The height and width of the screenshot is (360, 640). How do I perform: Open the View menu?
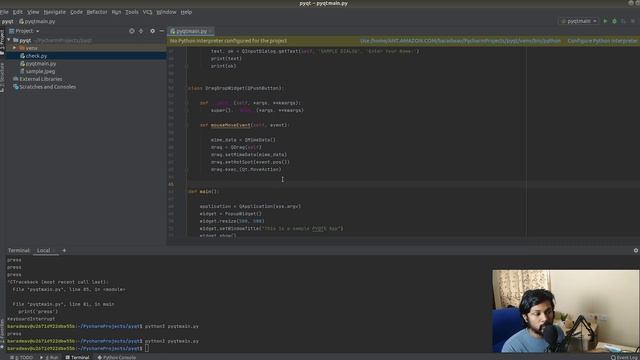[x=33, y=12]
